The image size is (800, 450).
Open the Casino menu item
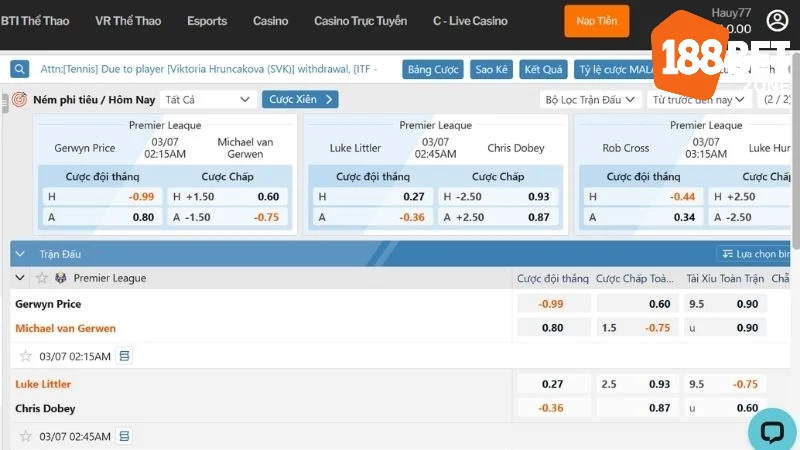click(x=270, y=21)
